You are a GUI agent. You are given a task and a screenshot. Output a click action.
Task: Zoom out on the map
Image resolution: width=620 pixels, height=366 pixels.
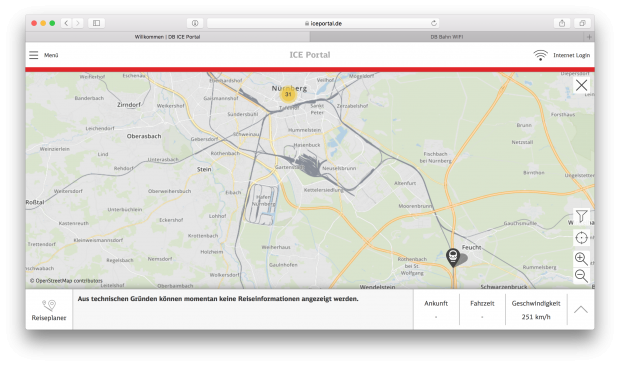click(581, 275)
